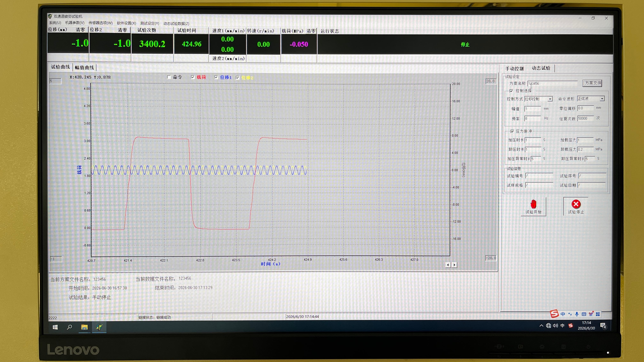Click the network globe tray icon
This screenshot has width=644, height=362.
tap(548, 325)
